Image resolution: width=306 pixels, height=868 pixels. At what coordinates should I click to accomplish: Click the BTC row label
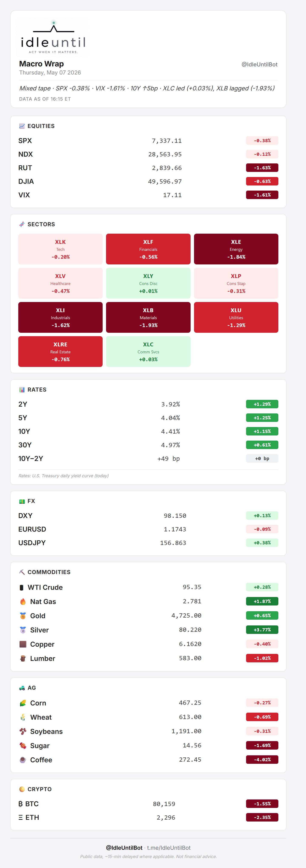29,804
